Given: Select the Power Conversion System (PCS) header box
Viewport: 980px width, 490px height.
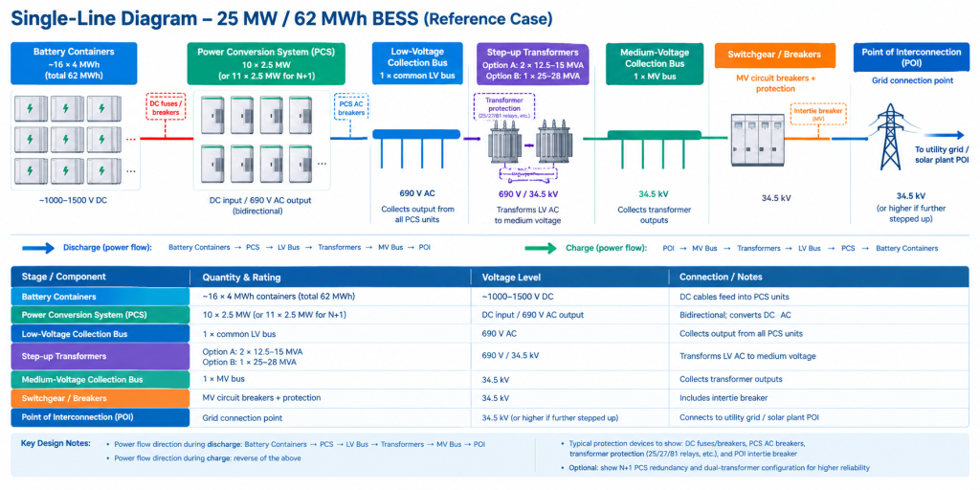Looking at the screenshot, I should coord(266,63).
